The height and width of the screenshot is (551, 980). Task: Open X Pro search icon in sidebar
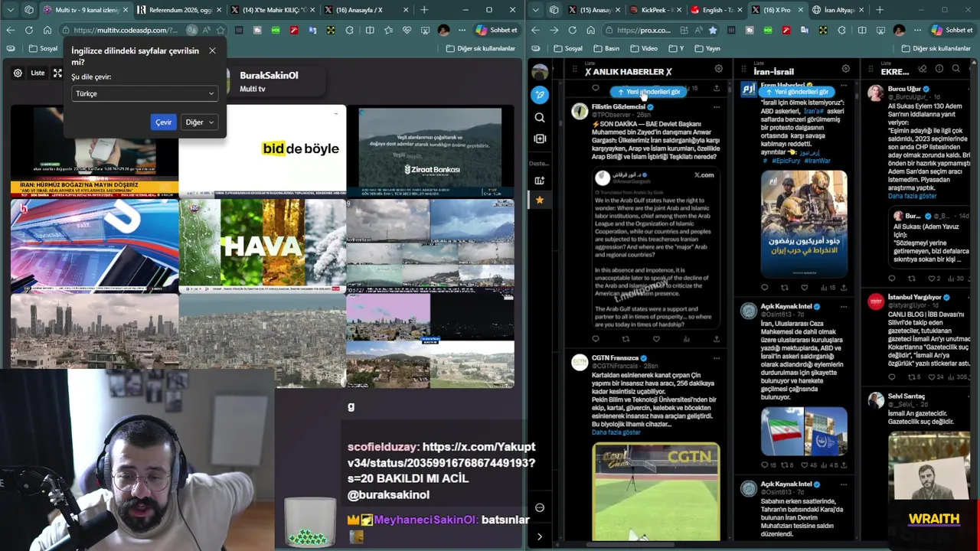540,118
